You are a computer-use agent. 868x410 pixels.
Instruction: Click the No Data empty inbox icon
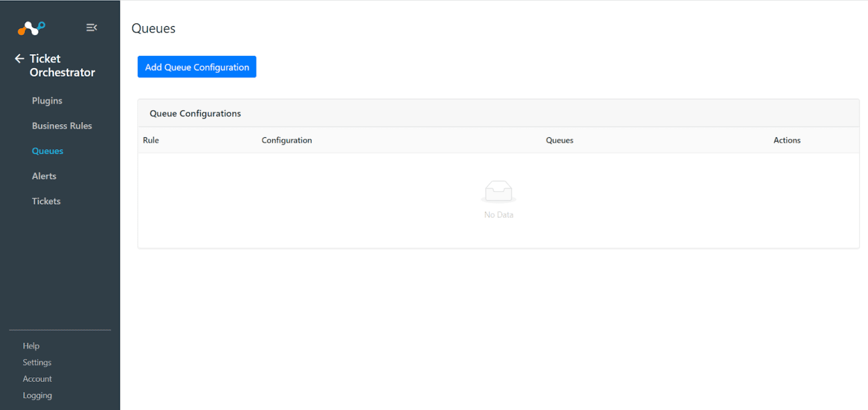coord(499,191)
